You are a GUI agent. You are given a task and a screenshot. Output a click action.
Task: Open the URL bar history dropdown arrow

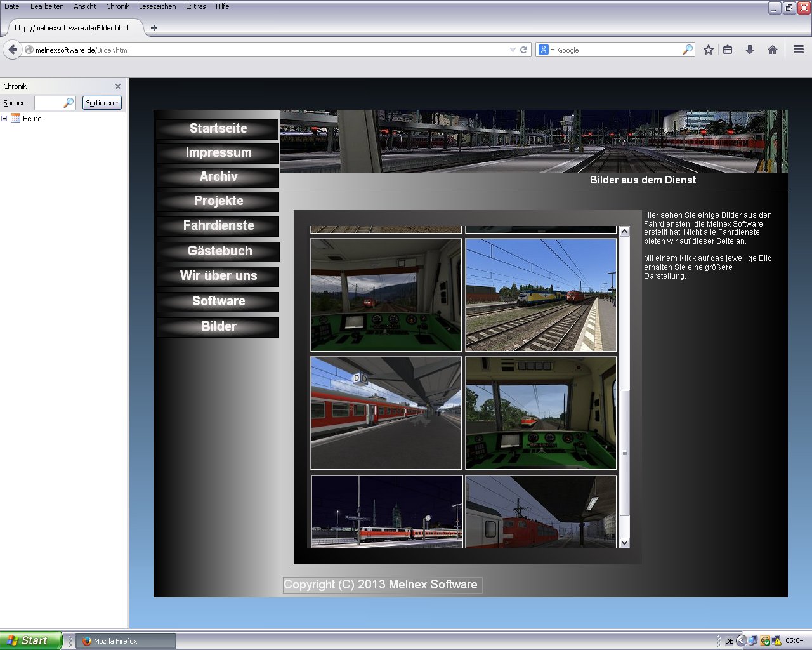[513, 50]
